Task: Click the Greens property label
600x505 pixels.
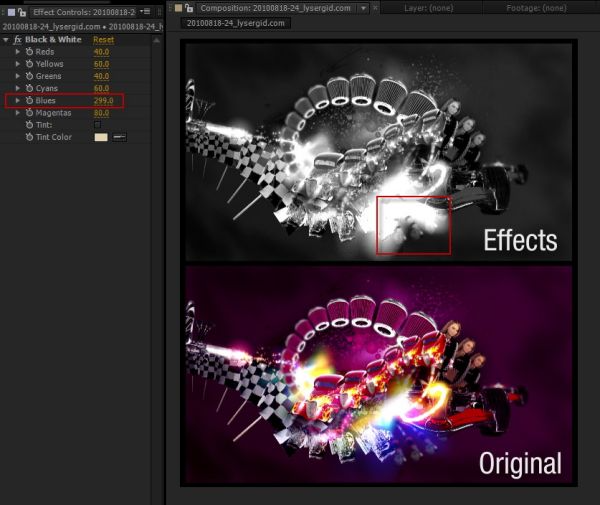Action: (x=48, y=76)
